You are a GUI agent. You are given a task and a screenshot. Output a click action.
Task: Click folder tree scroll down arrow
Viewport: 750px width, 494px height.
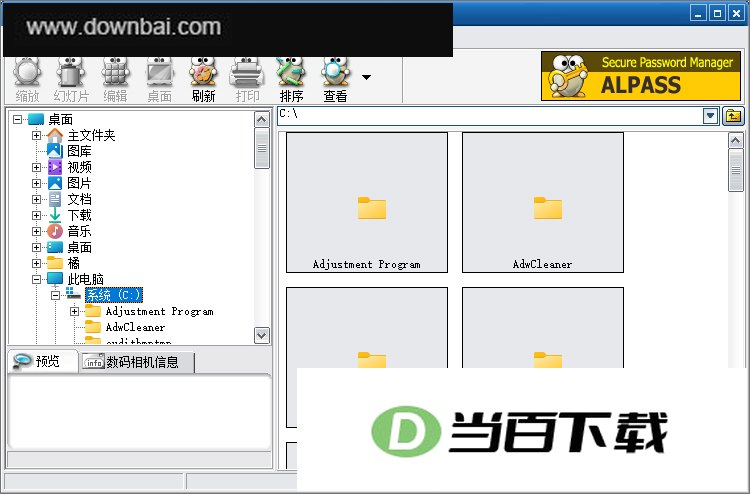point(262,335)
